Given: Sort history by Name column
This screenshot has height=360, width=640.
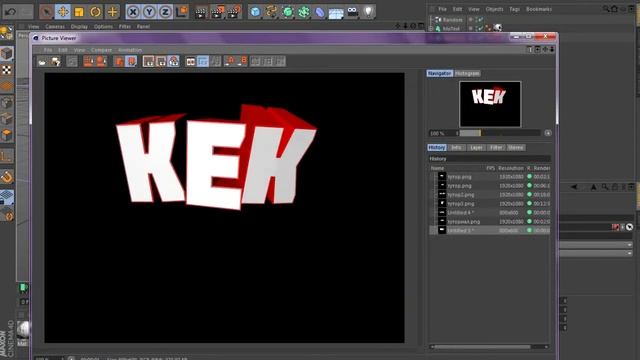Looking at the screenshot, I should click(437, 168).
